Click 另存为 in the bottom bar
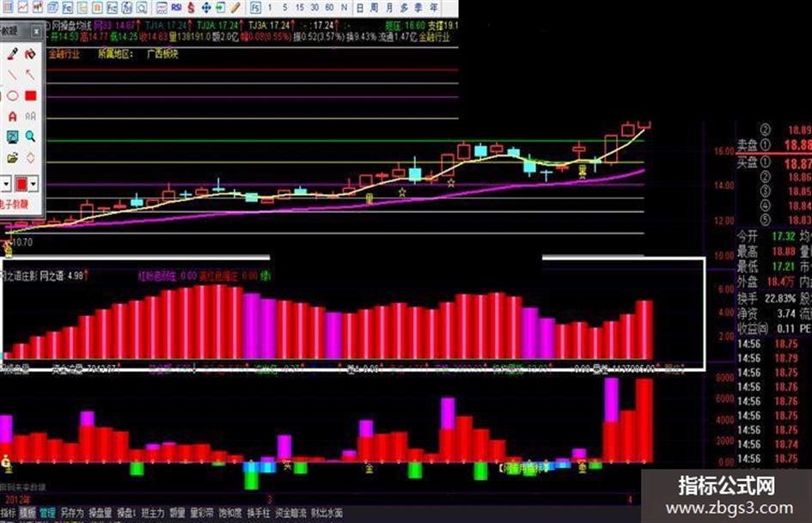812x523 pixels. coord(72,514)
